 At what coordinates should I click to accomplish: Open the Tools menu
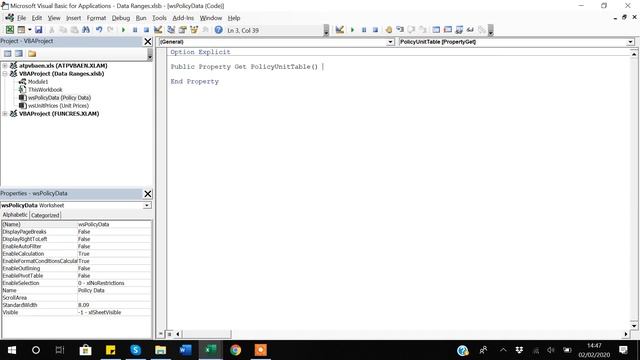[159, 18]
